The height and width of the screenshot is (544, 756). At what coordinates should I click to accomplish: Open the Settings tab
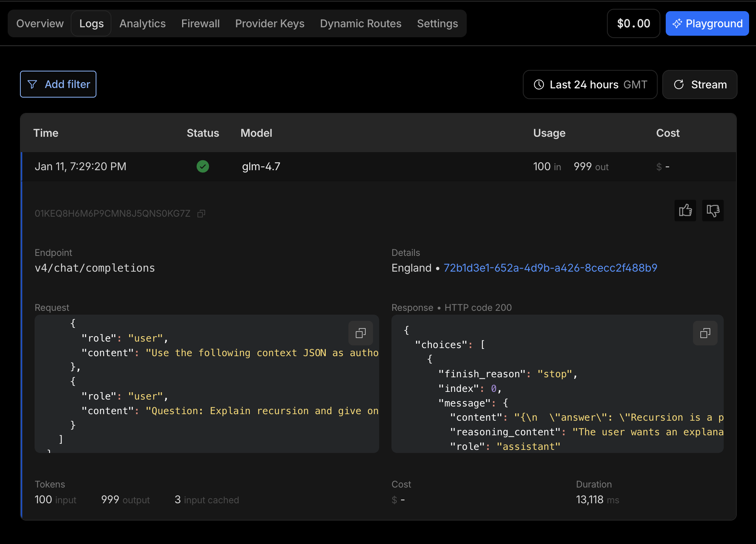438,23
